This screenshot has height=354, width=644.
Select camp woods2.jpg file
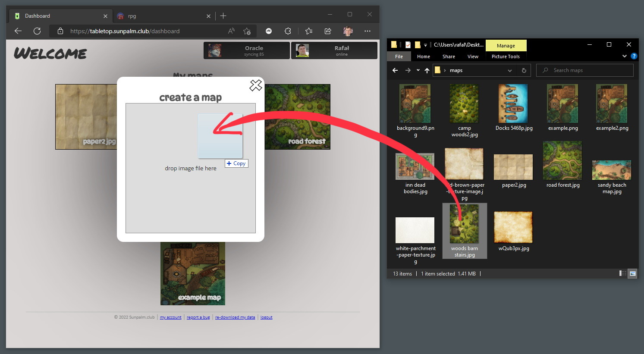tap(465, 111)
